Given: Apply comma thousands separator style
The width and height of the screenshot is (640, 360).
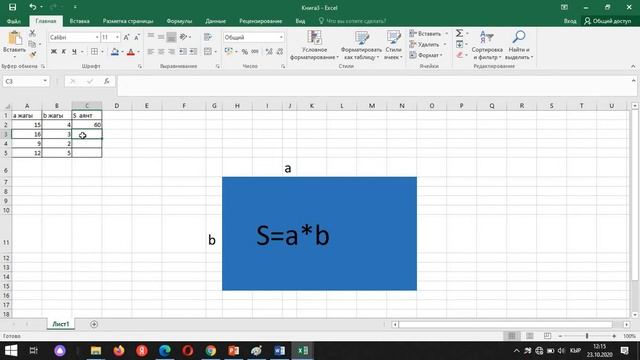Looking at the screenshot, I should pos(255,51).
